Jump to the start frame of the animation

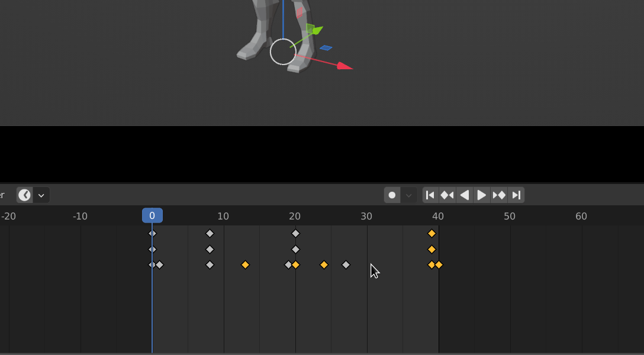click(x=430, y=195)
